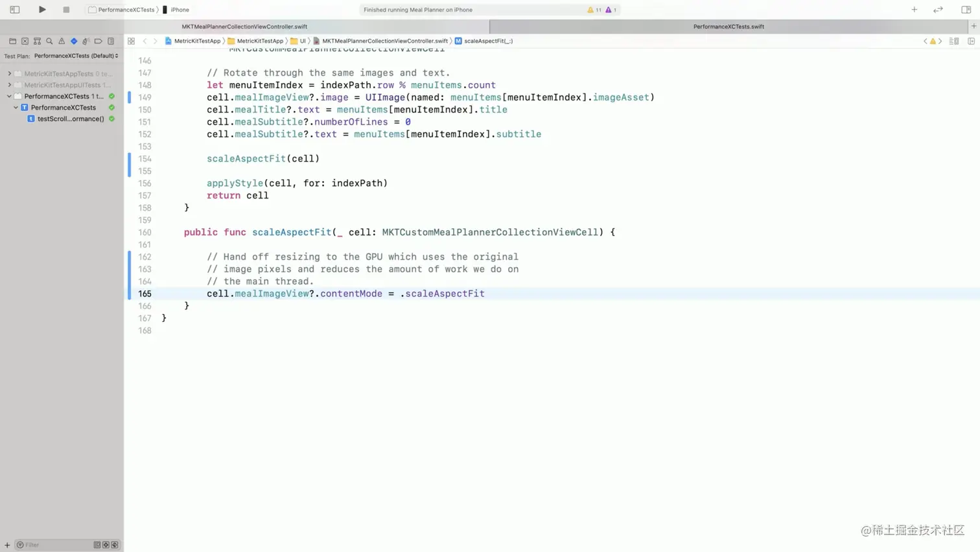The height and width of the screenshot is (552, 980).
Task: Open Library with the plus button
Action: pos(914,10)
